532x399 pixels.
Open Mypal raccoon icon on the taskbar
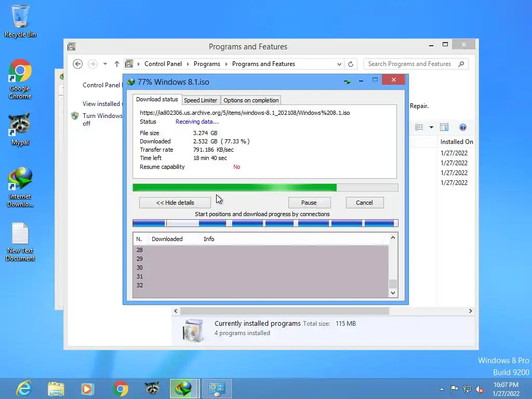[152, 389]
